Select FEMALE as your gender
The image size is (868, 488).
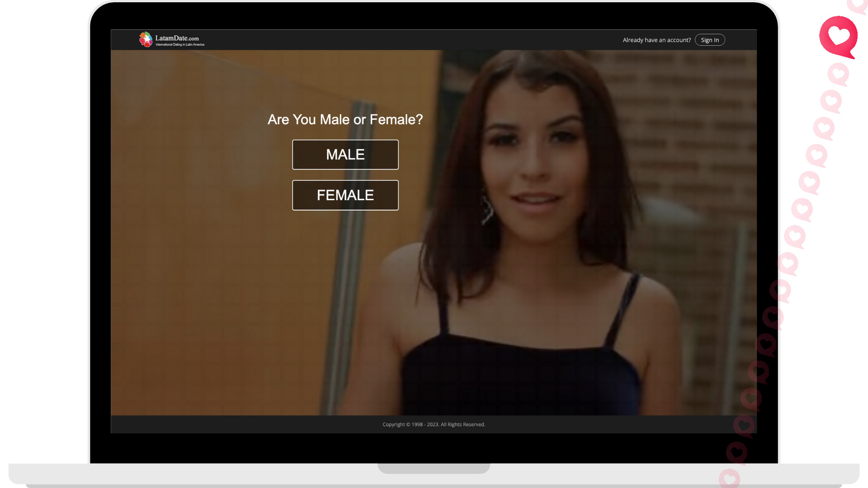pos(345,195)
